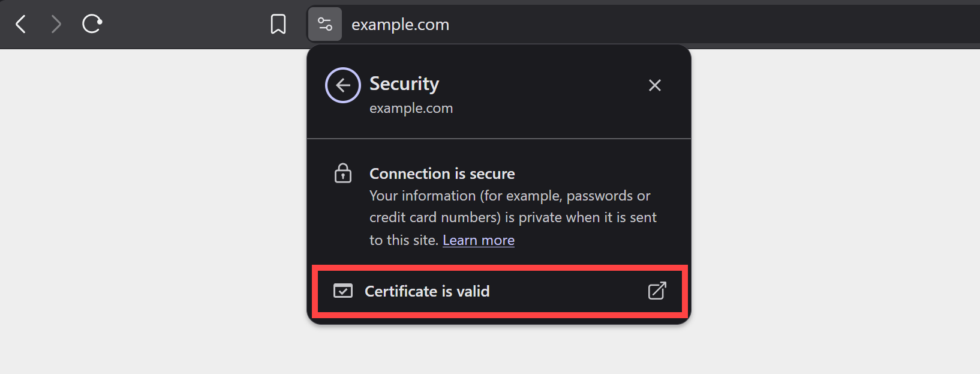Toggle the site information icon beside the URL
The width and height of the screenshot is (980, 374).
point(325,24)
